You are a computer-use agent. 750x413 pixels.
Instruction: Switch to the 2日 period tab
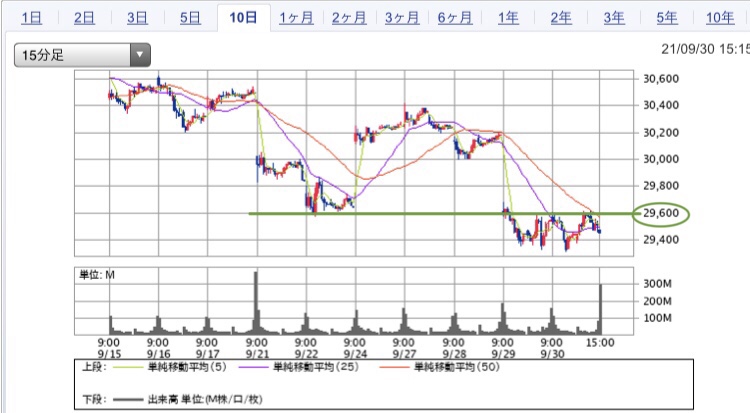pyautogui.click(x=84, y=18)
